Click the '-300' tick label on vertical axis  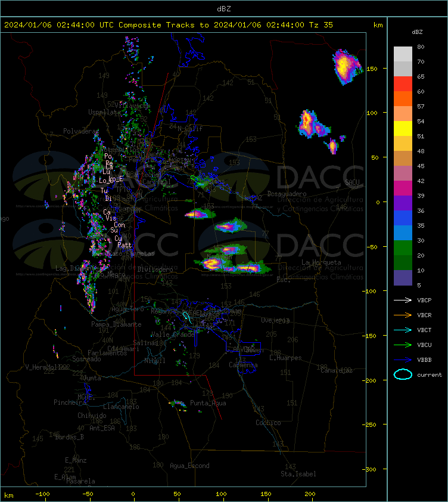click(x=371, y=469)
